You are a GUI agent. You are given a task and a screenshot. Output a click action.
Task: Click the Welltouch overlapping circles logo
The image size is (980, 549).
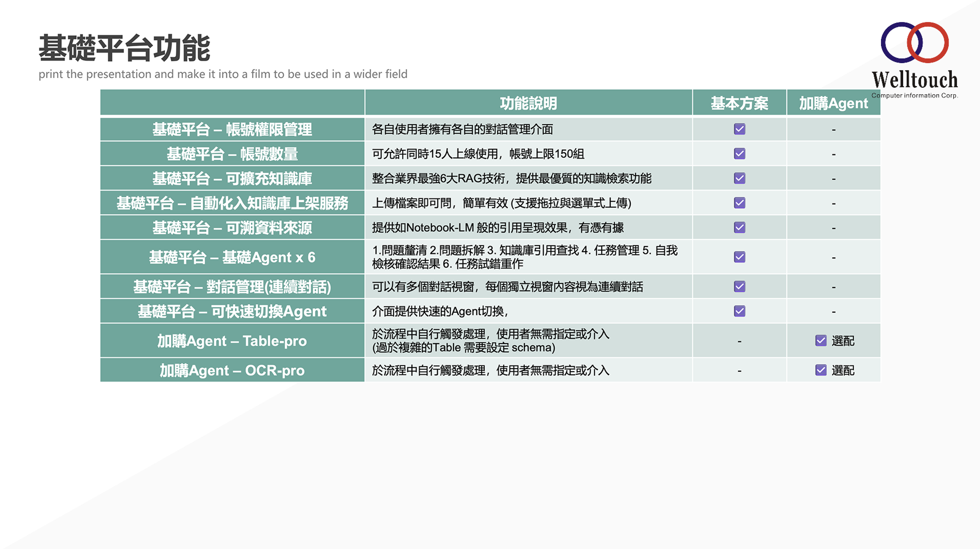(915, 42)
